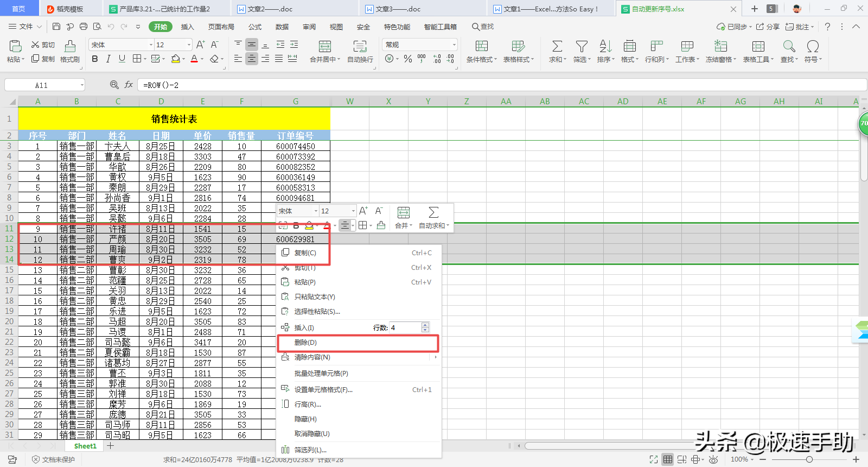Toggle top vertical alignment in ribbon
Screen dimensions: 868x467
pos(238,45)
